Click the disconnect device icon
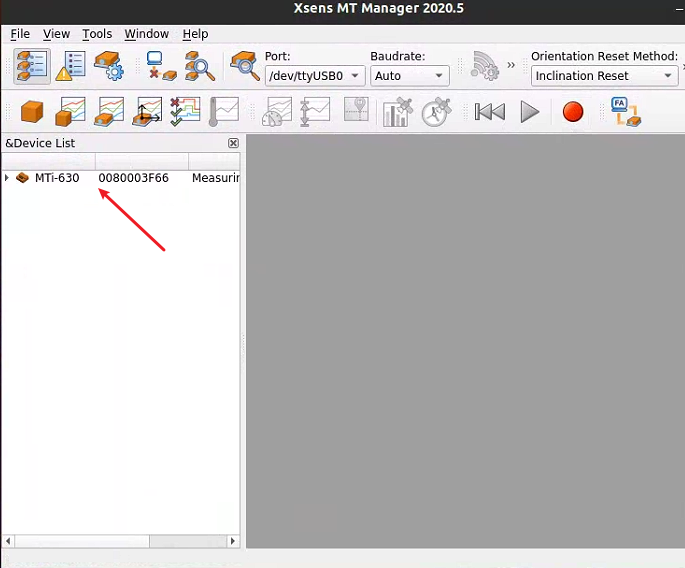This screenshot has width=685, height=568. click(x=160, y=66)
